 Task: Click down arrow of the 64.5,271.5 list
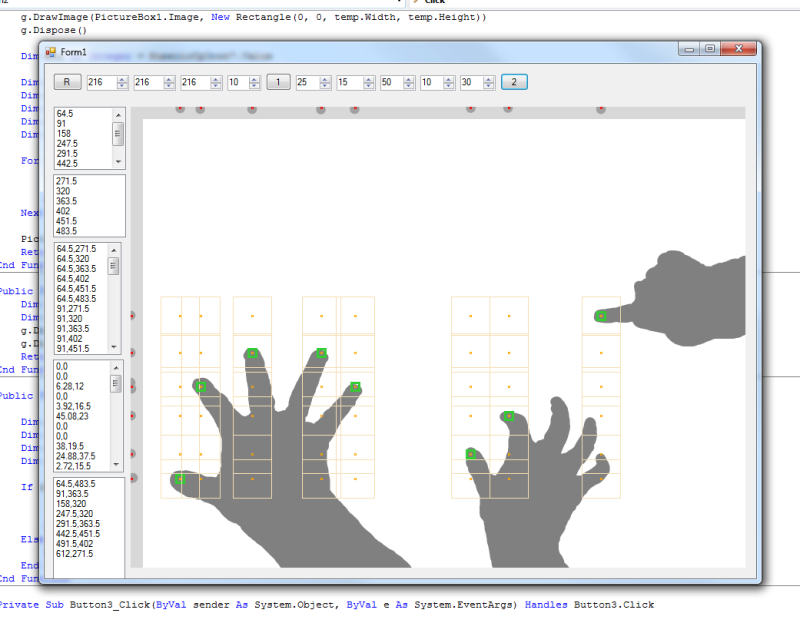click(x=114, y=347)
